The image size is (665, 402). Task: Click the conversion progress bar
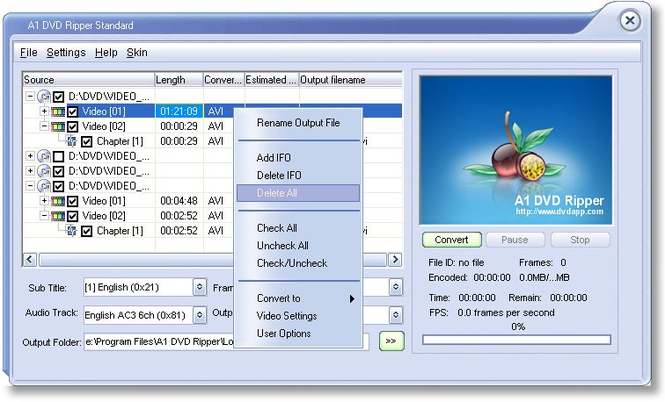click(x=517, y=340)
